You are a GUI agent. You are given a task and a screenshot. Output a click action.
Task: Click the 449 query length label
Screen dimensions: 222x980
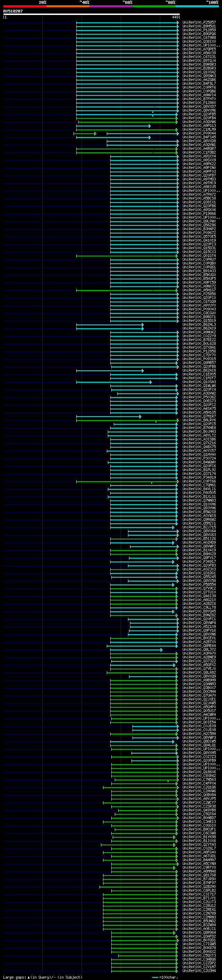[175, 17]
